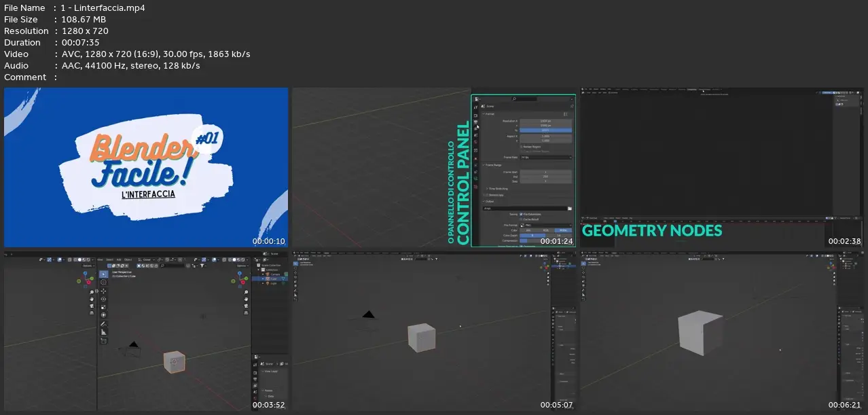The image size is (868, 415).
Task: Pick the Rotate tool in the 00:03:52 frame
Action: pyautogui.click(x=103, y=300)
